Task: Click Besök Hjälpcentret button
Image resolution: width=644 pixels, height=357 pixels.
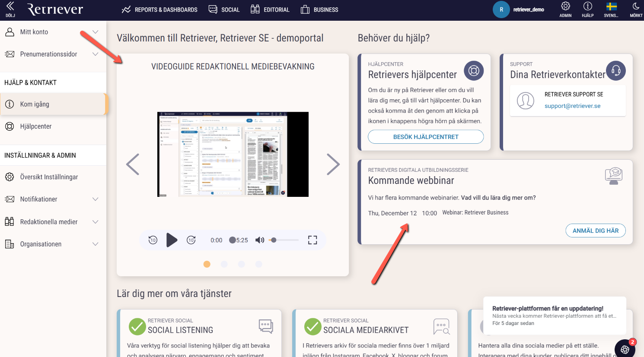Action: click(x=426, y=137)
